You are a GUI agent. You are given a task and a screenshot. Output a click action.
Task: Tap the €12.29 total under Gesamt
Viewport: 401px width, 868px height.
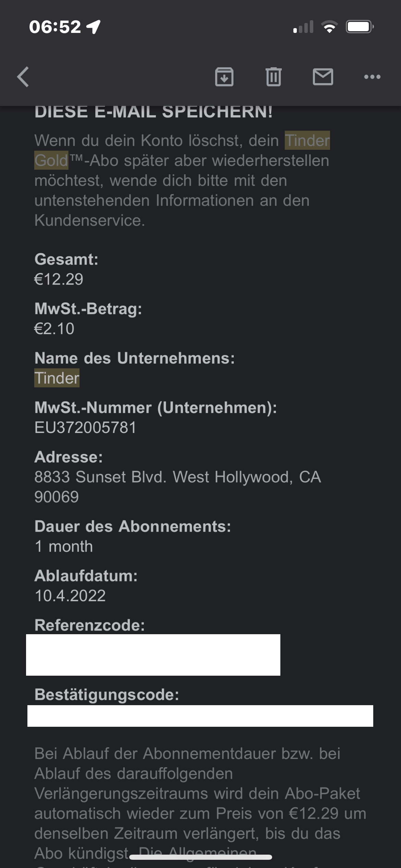(59, 279)
